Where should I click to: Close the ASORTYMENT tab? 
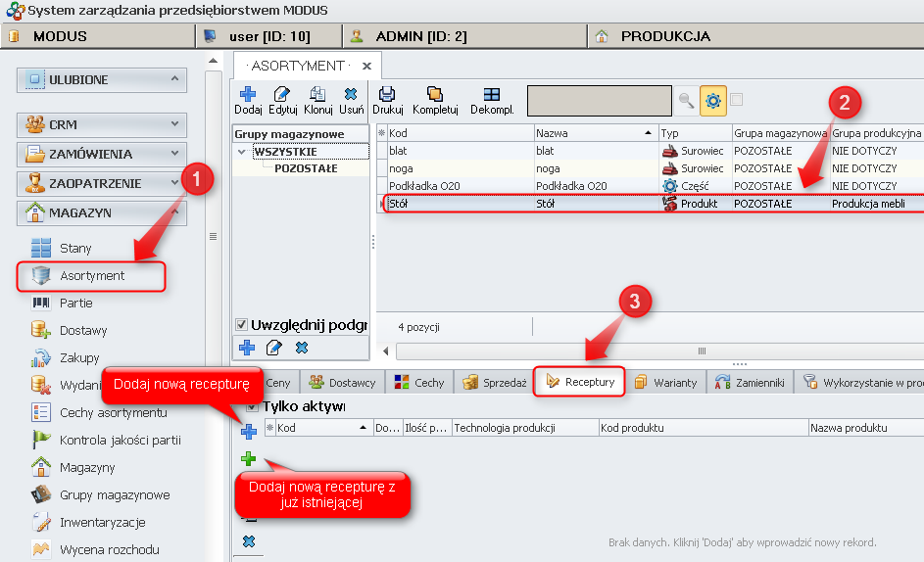[x=366, y=66]
